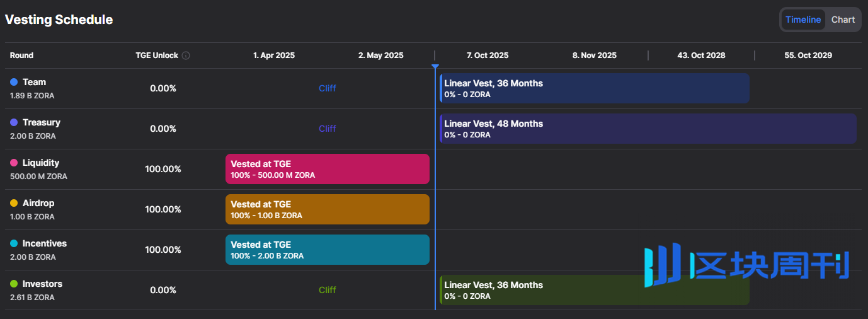The width and height of the screenshot is (868, 319).
Task: Select the Team Linear Vest 36 Months bar
Action: [594, 88]
